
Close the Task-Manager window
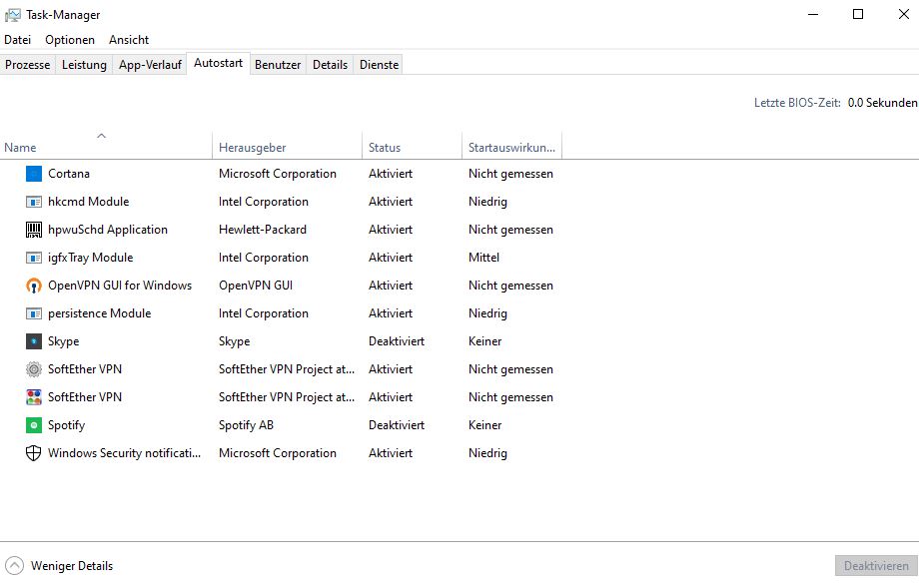coord(904,14)
